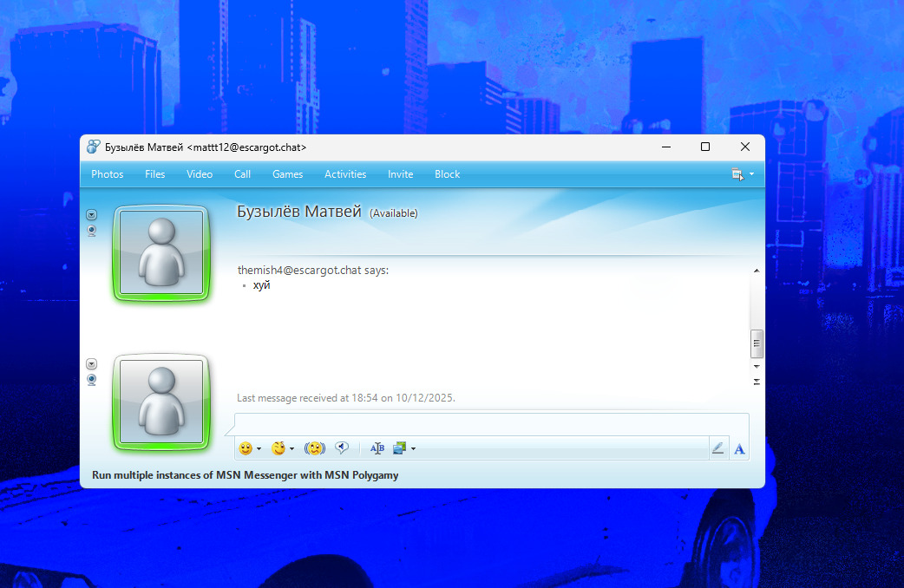Open my display picture options arrow
Screen dimensions: 904x588
click(x=92, y=363)
